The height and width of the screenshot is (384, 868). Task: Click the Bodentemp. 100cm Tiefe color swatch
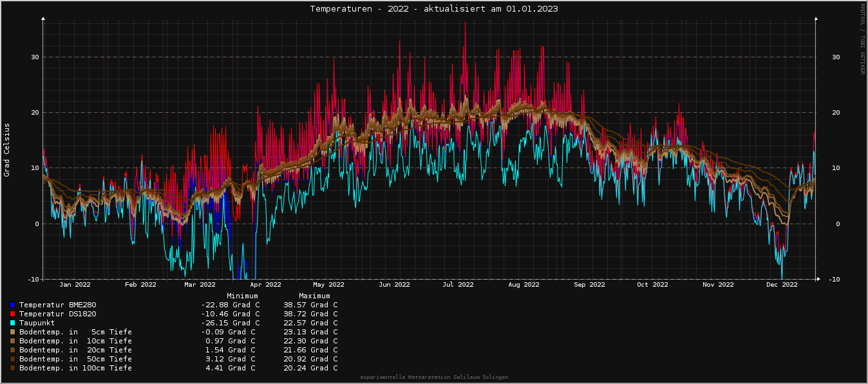coord(12,368)
